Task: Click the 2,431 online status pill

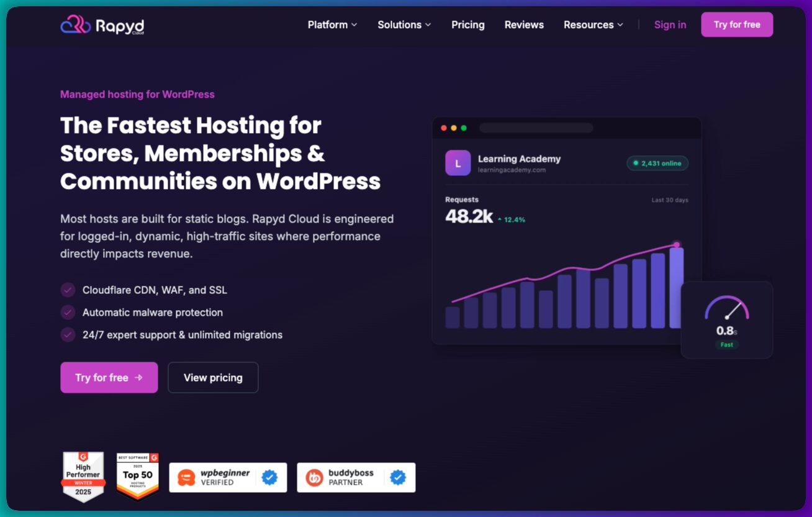Action: 657,163
